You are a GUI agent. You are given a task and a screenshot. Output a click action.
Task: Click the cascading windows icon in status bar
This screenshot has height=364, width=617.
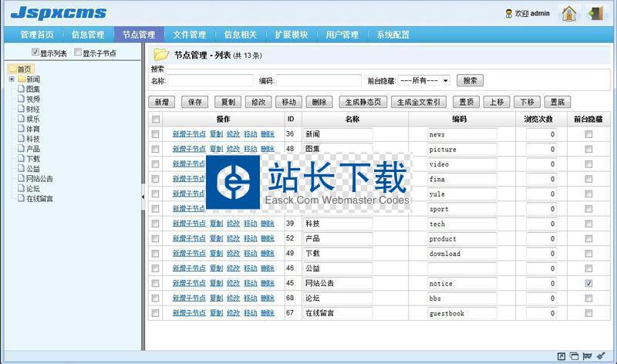(574, 356)
